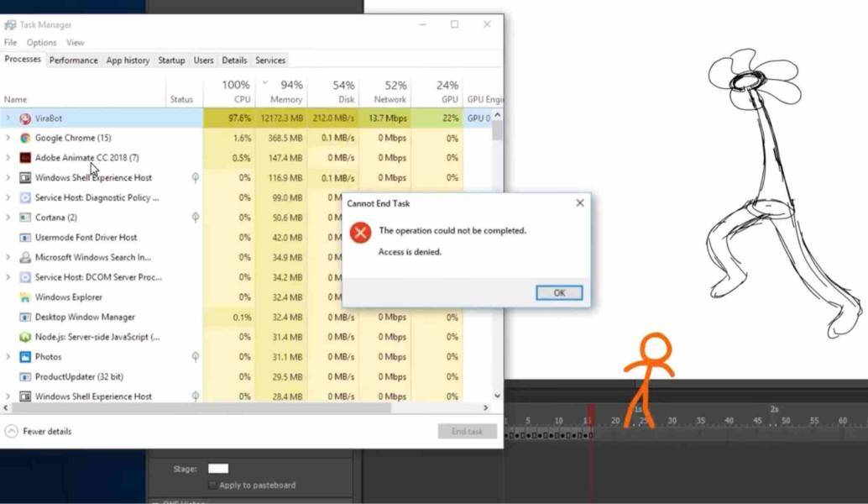Open the Options menu
The height and width of the screenshot is (504, 868).
click(x=41, y=43)
